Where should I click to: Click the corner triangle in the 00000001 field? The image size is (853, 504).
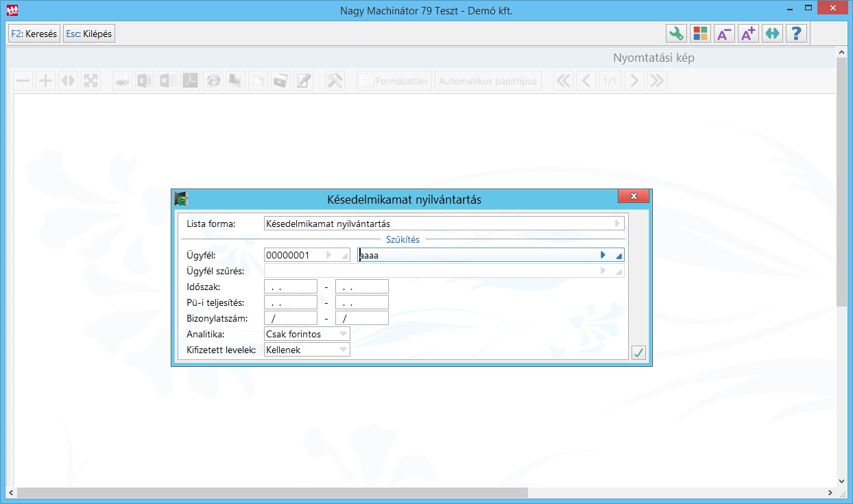344,256
